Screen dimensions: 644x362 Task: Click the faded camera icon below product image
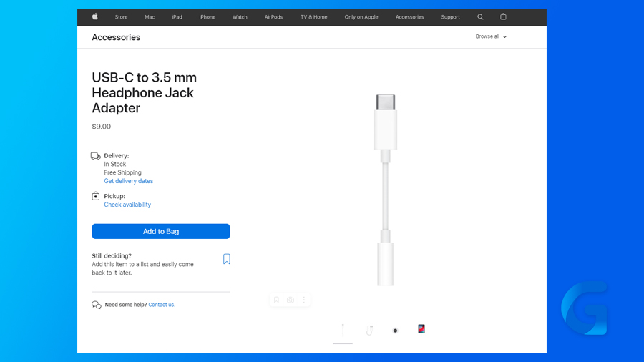291,300
